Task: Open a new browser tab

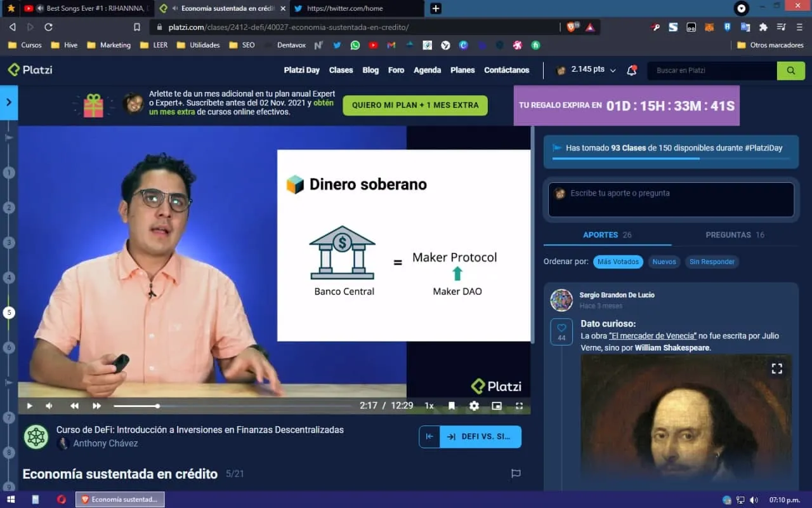Action: 436,8
